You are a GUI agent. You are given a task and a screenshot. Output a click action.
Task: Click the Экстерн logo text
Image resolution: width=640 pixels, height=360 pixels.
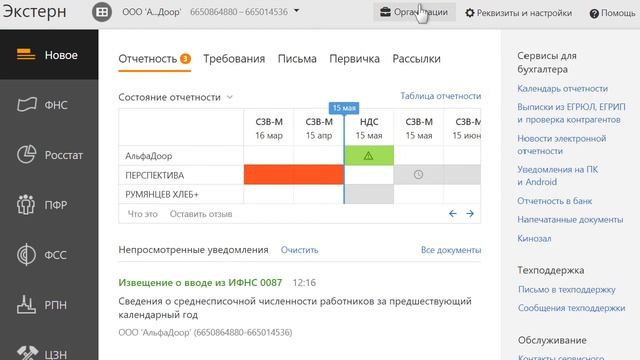coord(34,12)
